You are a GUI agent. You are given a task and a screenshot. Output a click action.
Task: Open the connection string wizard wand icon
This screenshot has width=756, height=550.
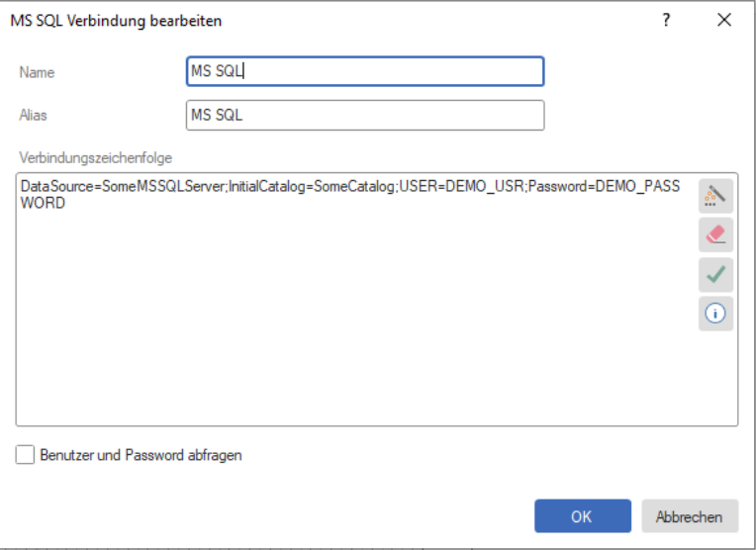click(715, 196)
